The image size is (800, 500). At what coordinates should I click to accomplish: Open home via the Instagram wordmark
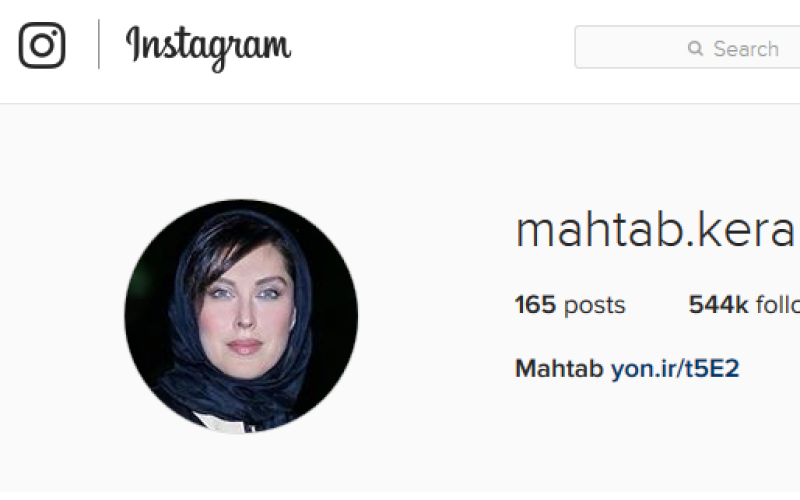point(208,48)
